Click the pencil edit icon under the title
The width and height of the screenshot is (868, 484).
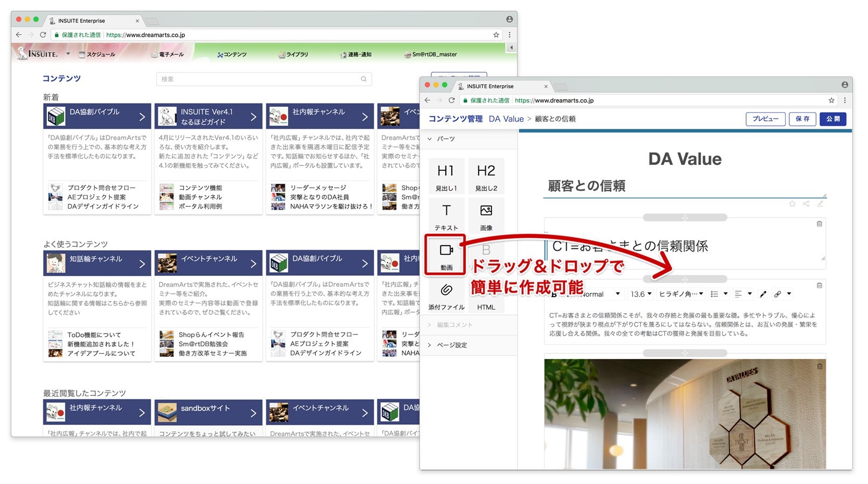pos(820,204)
